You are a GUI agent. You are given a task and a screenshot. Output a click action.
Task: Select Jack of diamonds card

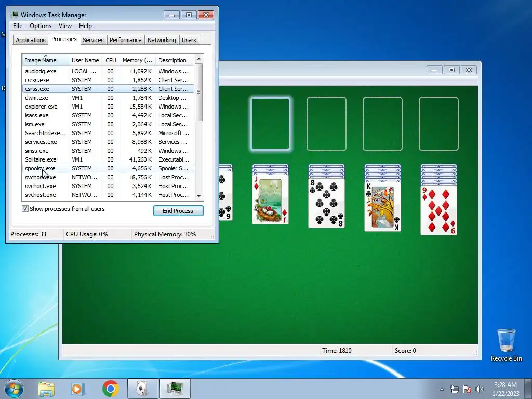click(x=270, y=199)
